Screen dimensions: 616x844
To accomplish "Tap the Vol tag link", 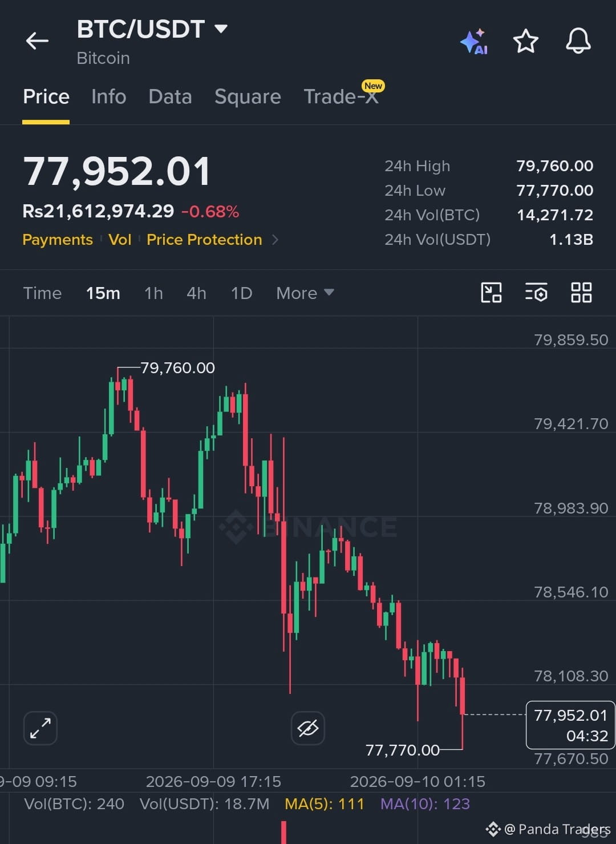I will (x=120, y=240).
